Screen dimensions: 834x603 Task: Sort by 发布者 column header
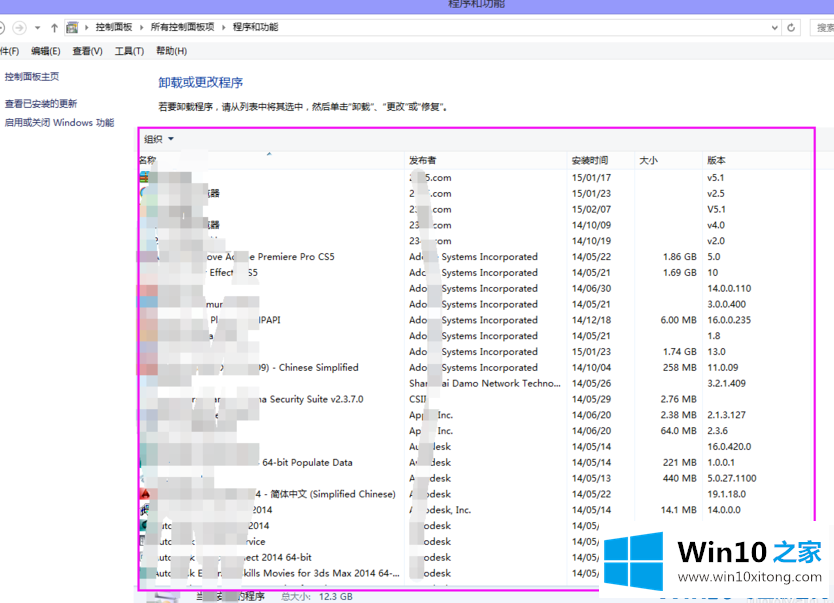tap(422, 160)
